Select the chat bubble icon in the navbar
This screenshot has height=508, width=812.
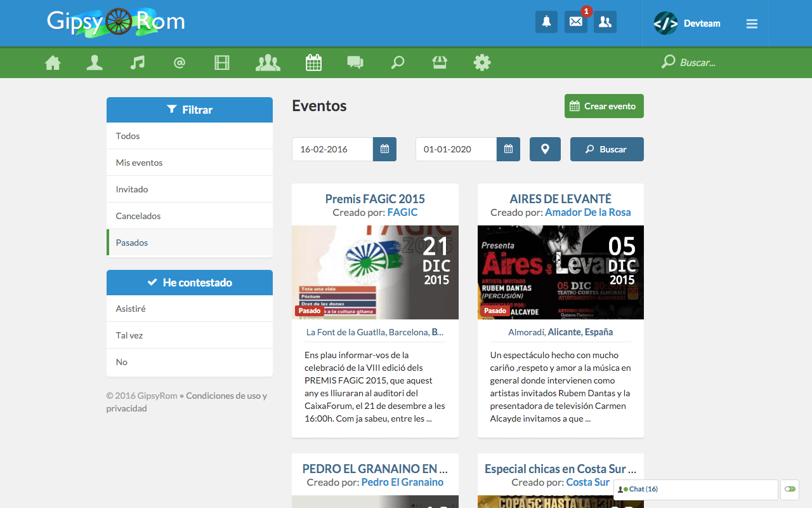point(355,62)
